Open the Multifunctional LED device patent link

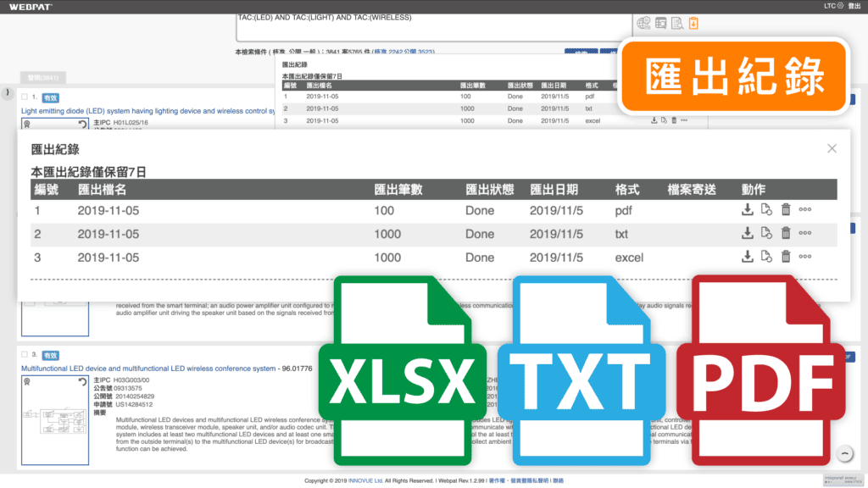pos(147,369)
